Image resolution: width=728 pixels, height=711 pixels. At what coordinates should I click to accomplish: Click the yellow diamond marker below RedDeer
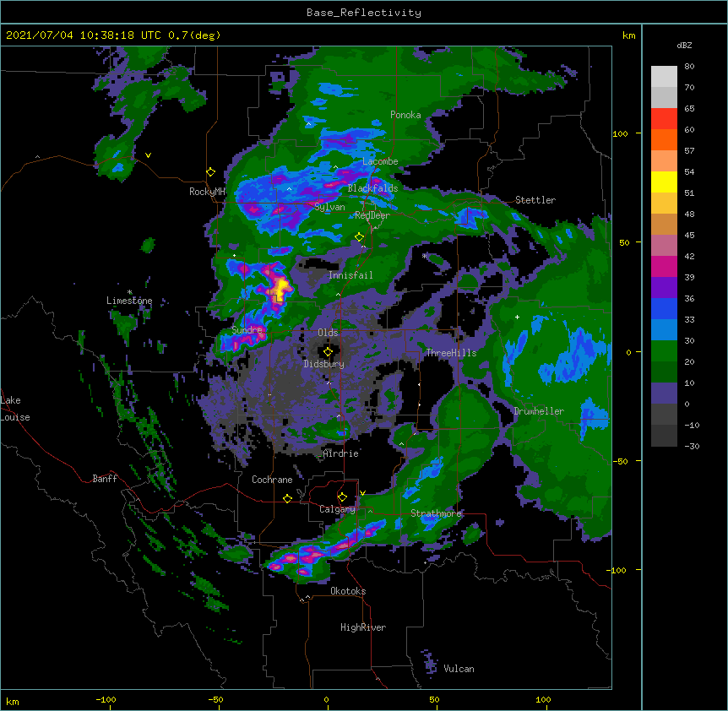click(x=359, y=237)
